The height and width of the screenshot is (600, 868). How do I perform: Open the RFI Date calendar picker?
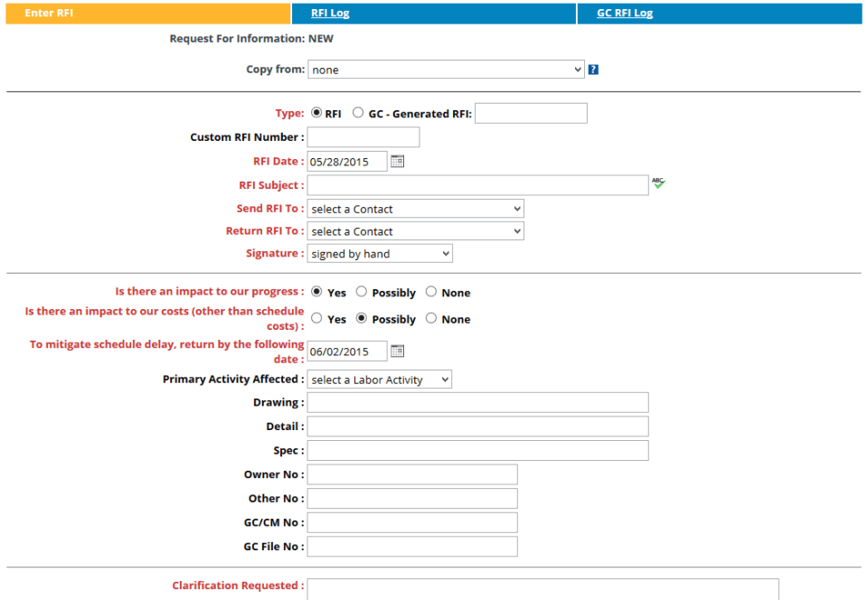397,162
